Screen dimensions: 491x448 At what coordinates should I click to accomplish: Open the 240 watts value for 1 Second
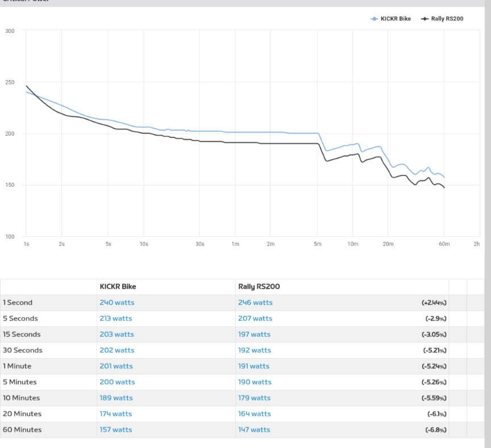tap(116, 302)
